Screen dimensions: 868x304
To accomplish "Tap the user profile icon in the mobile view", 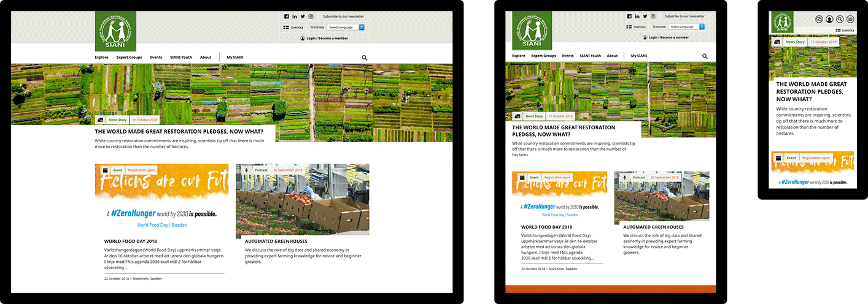I will [829, 20].
